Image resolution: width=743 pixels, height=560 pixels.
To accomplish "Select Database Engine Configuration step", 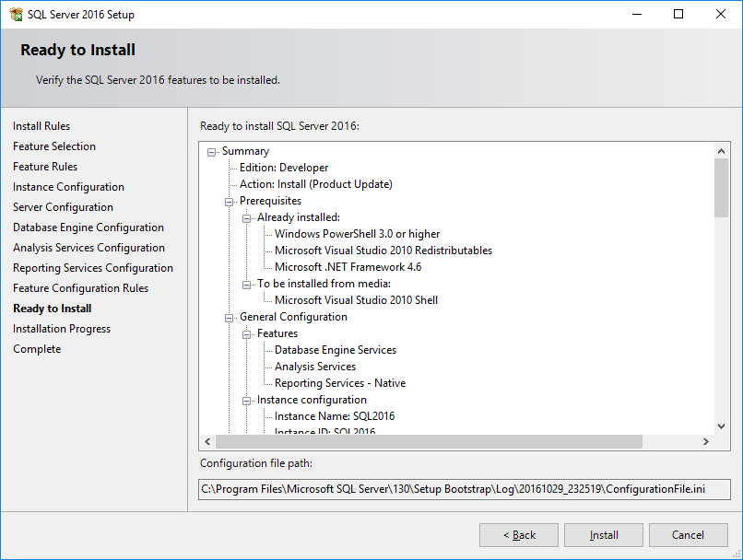I will coord(88,227).
